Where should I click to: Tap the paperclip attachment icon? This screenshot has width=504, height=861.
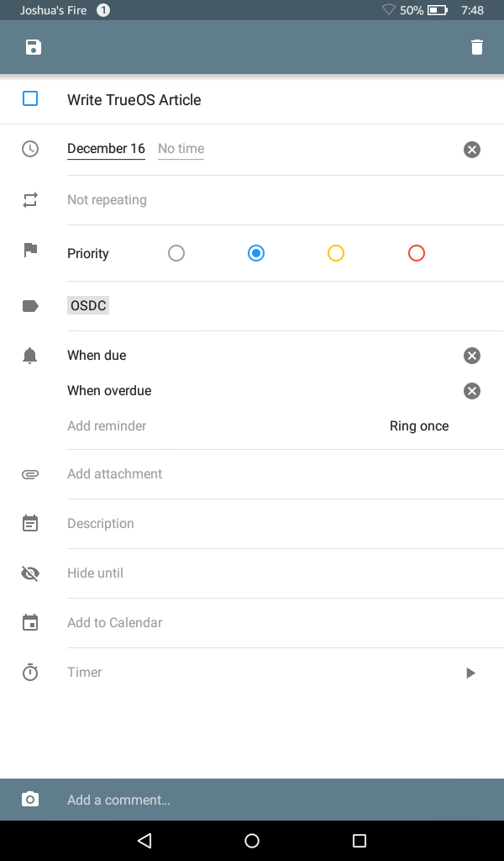[x=30, y=473]
